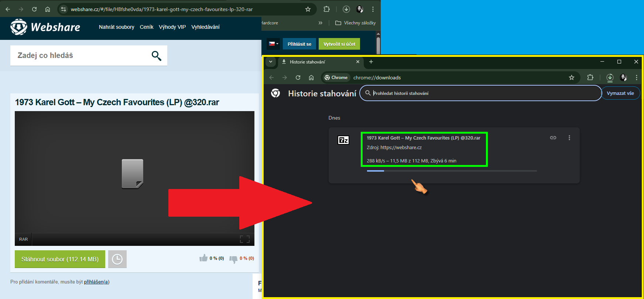Open home page in Webshare browser window

click(48, 9)
